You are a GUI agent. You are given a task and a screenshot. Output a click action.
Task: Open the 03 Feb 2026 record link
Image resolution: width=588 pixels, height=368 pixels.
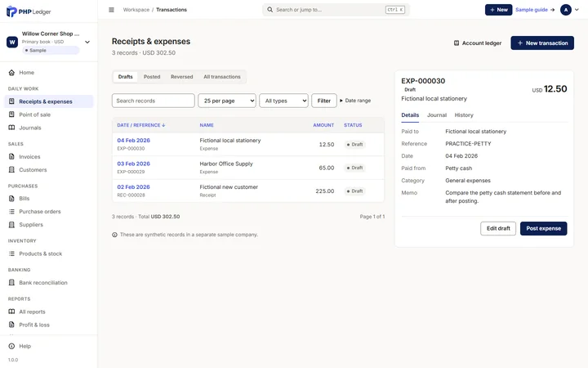click(x=133, y=164)
